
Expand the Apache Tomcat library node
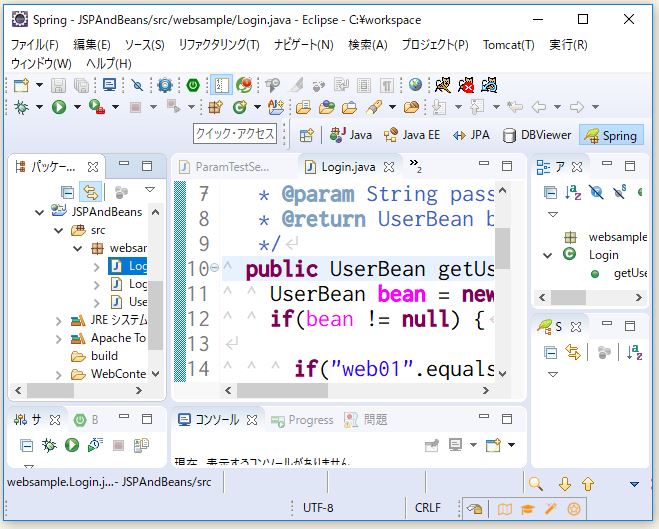tap(58, 339)
